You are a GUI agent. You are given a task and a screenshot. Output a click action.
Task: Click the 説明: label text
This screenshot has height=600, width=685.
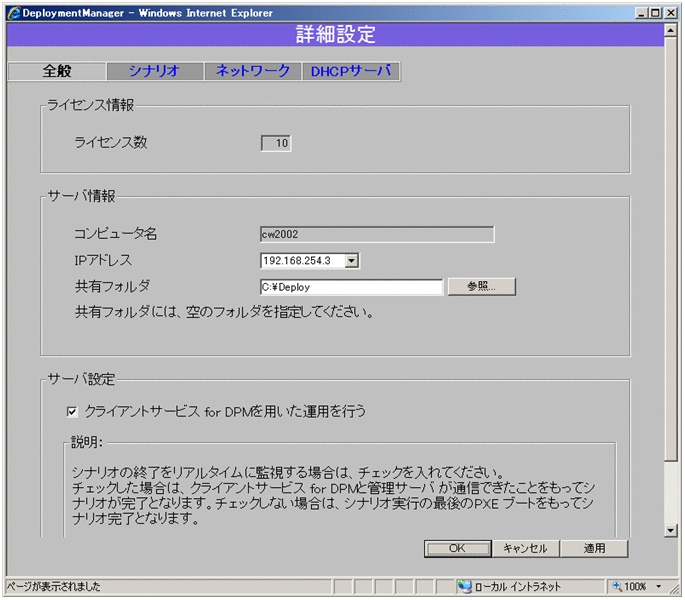[x=86, y=442]
